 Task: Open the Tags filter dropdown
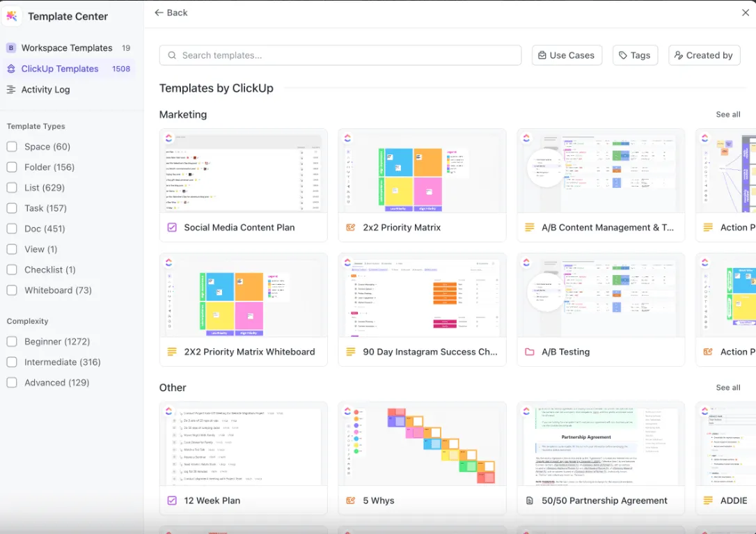(x=635, y=56)
